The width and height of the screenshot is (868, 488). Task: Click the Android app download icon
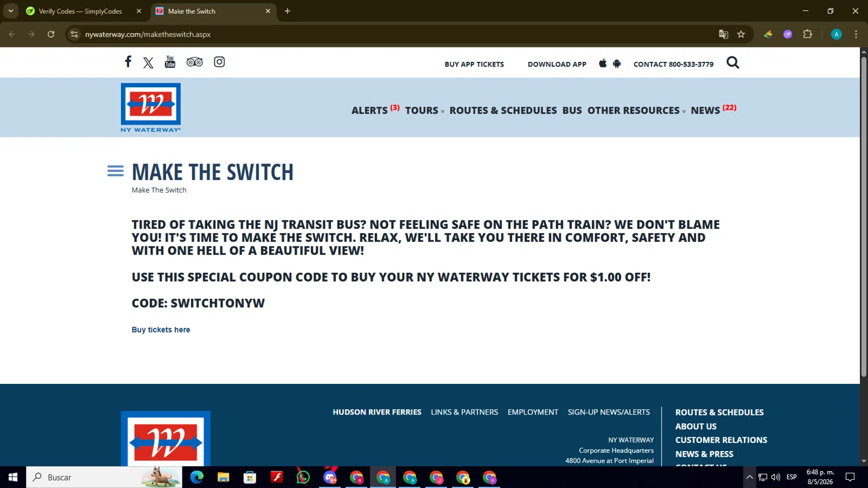click(x=617, y=64)
